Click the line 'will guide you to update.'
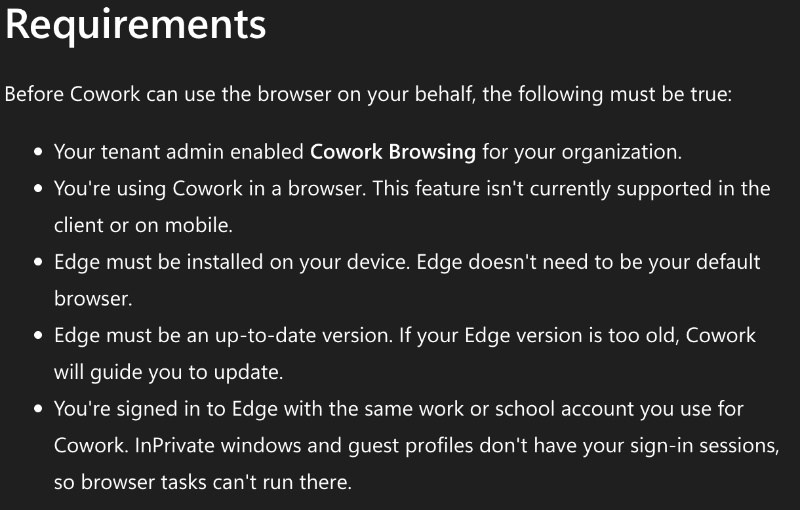800x510 pixels. 168,372
